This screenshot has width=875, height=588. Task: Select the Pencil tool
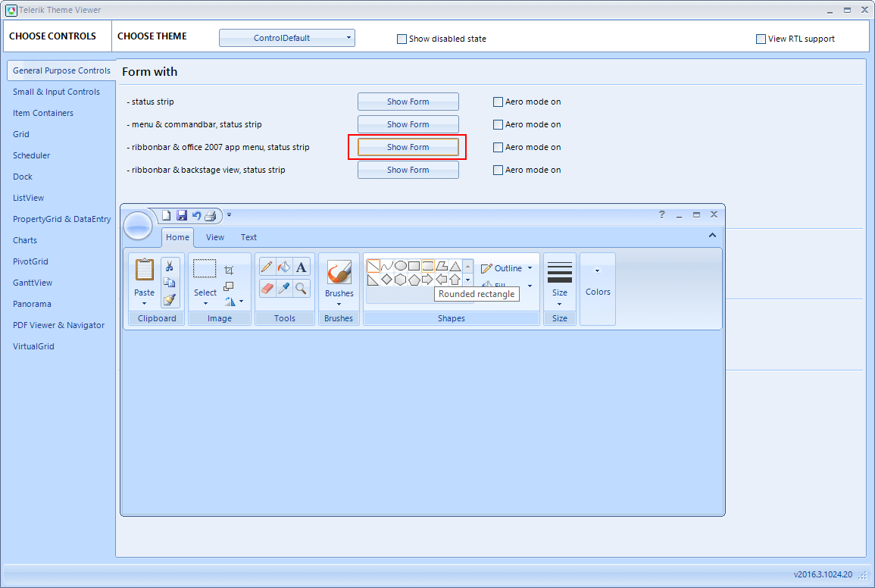click(x=267, y=267)
